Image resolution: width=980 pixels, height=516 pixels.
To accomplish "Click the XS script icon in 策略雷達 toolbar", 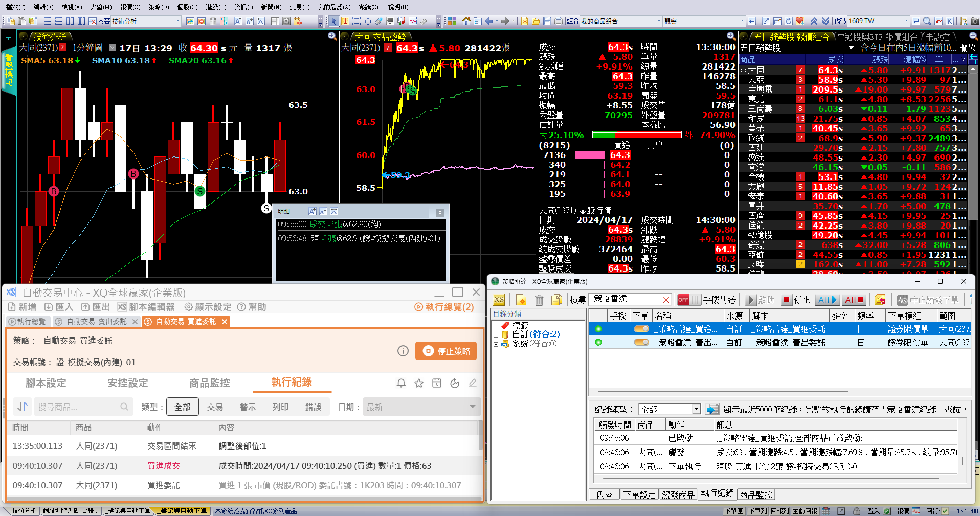I will pyautogui.click(x=499, y=300).
